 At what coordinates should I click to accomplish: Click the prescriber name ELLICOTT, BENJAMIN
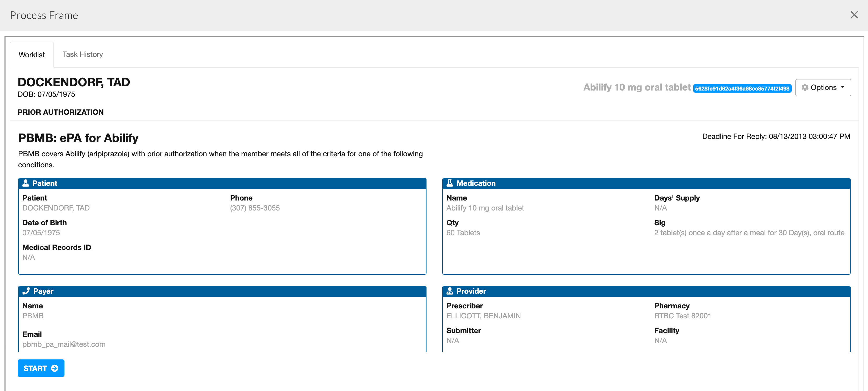point(483,316)
